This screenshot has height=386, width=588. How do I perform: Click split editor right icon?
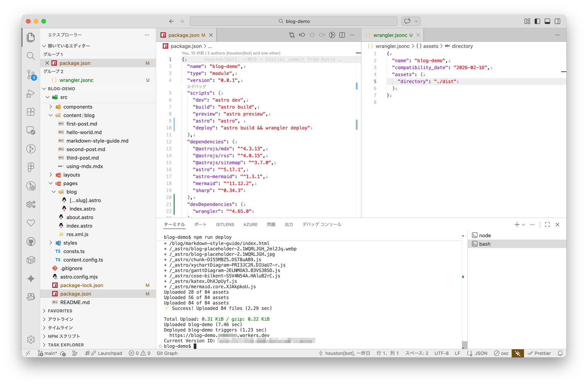coord(342,35)
